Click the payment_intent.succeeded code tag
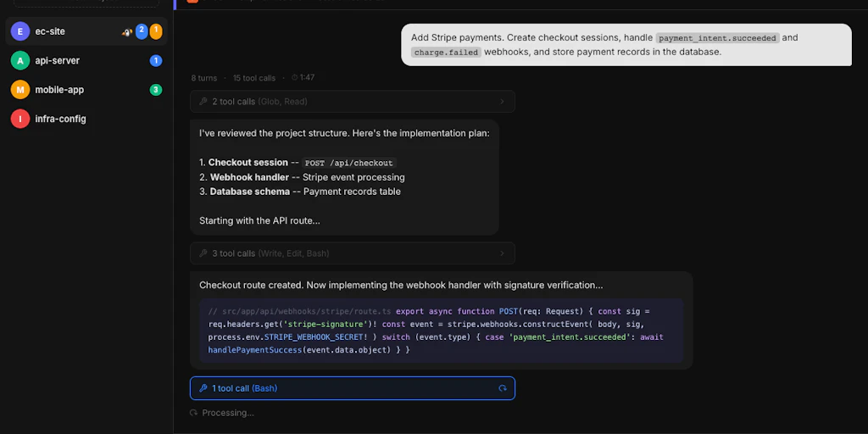The width and height of the screenshot is (868, 434). [x=718, y=38]
